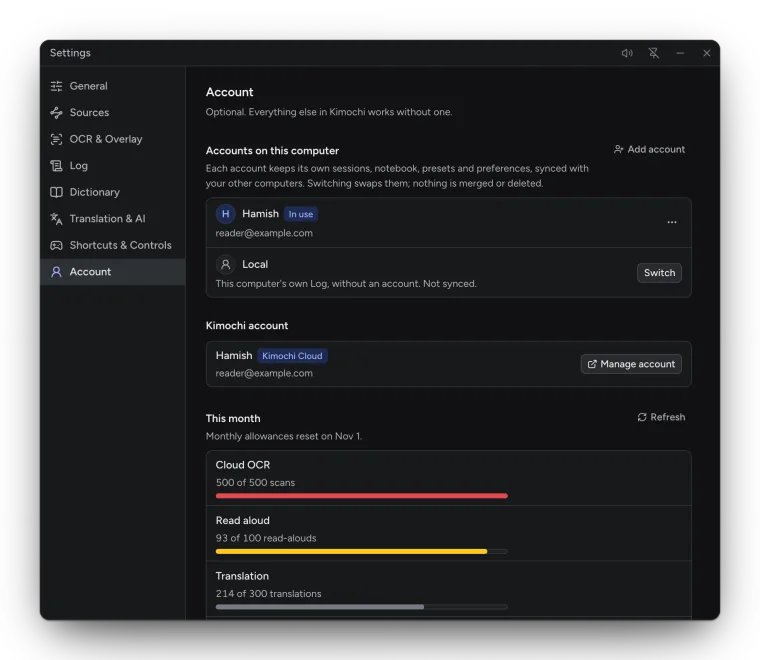The height and width of the screenshot is (660, 760).
Task: Open the three-dot menu for Hamish account
Action: (x=672, y=222)
